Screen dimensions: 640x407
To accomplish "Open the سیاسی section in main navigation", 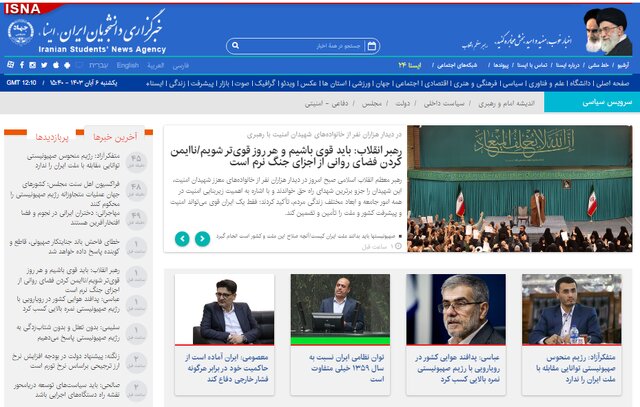I will coord(540,83).
